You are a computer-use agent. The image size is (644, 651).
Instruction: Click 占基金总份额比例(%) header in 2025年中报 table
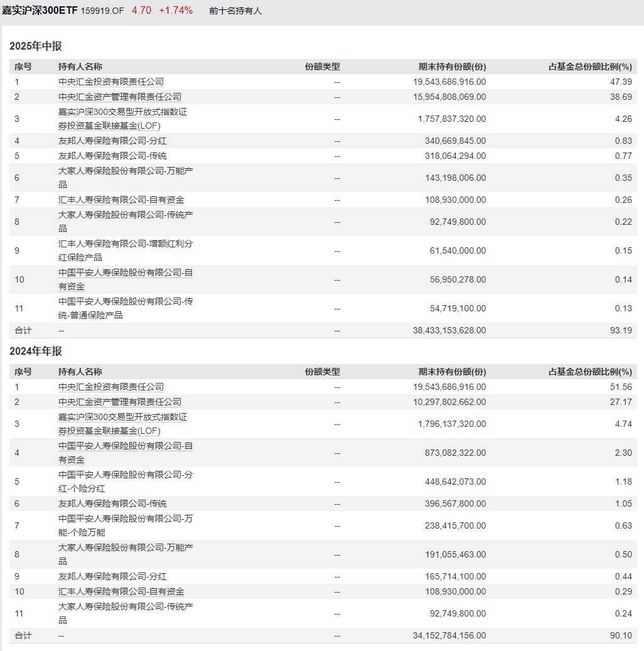click(x=591, y=67)
